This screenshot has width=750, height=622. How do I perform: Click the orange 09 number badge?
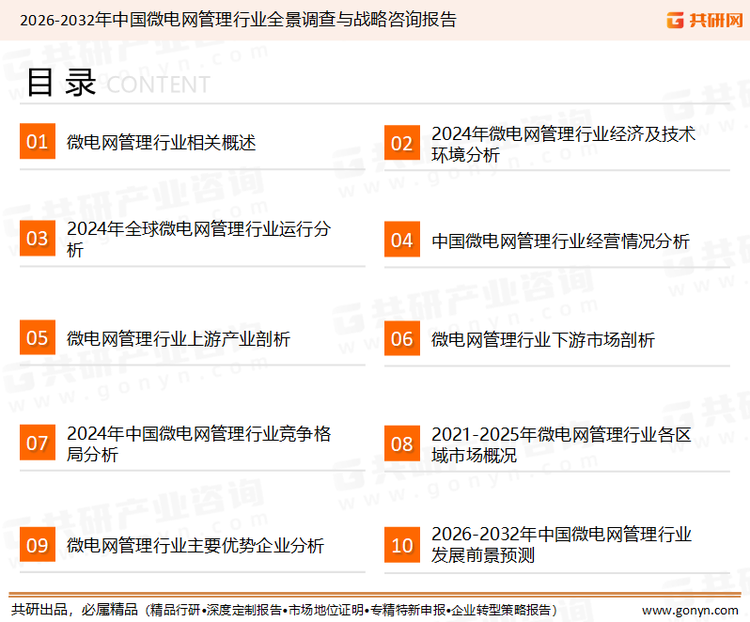coord(37,544)
